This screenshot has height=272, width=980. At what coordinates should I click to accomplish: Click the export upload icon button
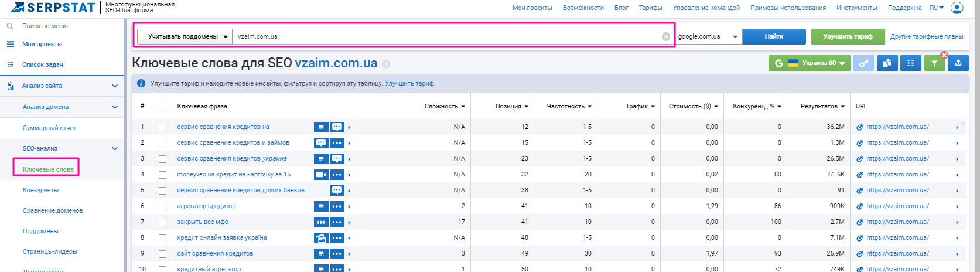click(958, 63)
